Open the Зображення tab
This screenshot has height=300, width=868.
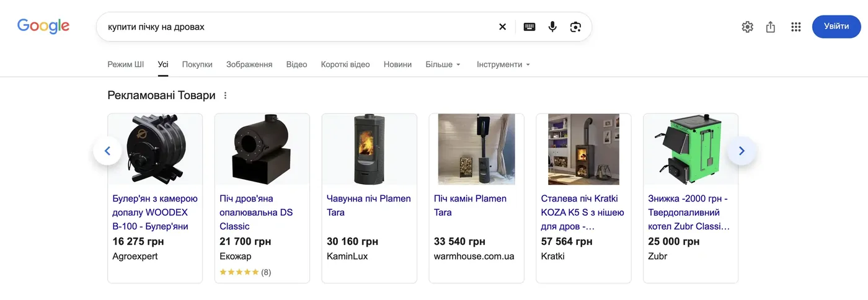coord(249,64)
